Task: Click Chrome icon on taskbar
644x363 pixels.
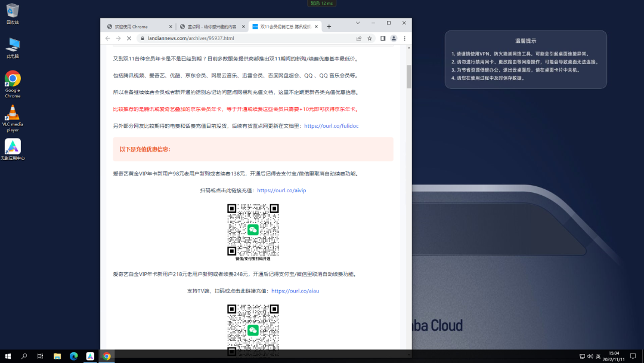Action: coord(107,356)
